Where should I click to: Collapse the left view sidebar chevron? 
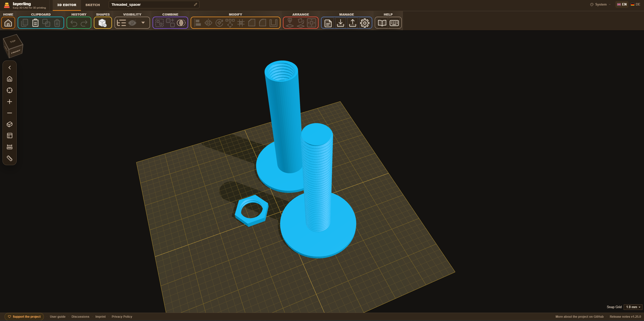click(10, 68)
